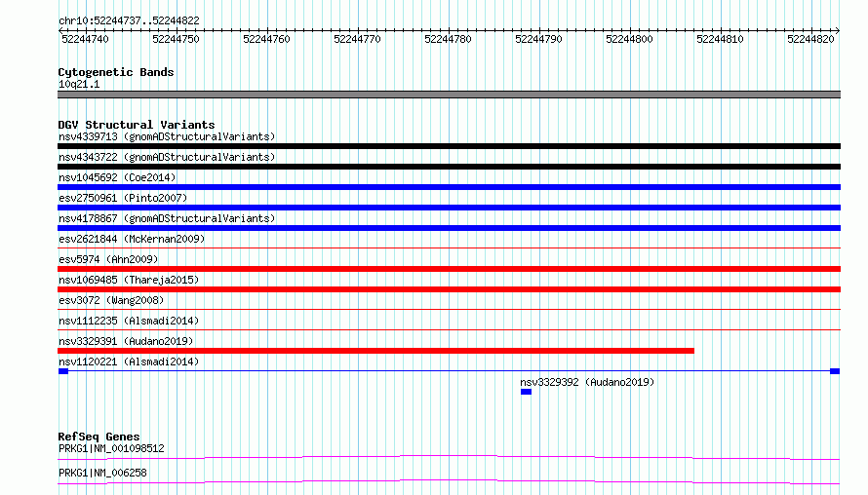Open variant label esv2621844 (McKernan2009)
The width and height of the screenshot is (868, 495).
(x=132, y=239)
